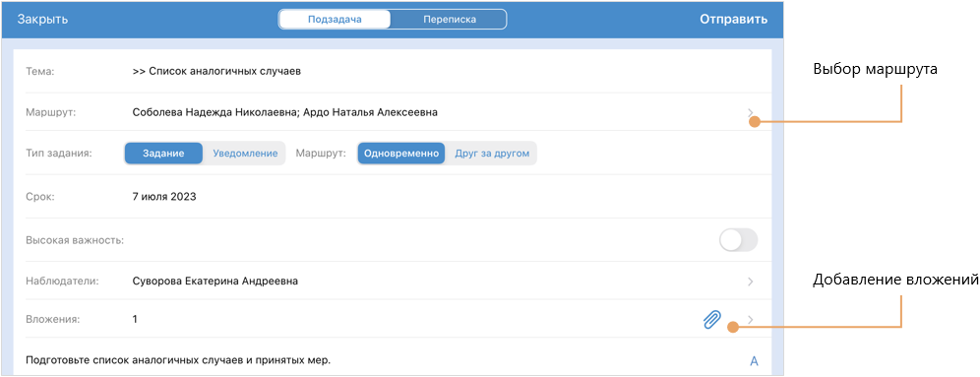The height and width of the screenshot is (377, 980).
Task: Switch to the Переписка tab
Action: 449,20
